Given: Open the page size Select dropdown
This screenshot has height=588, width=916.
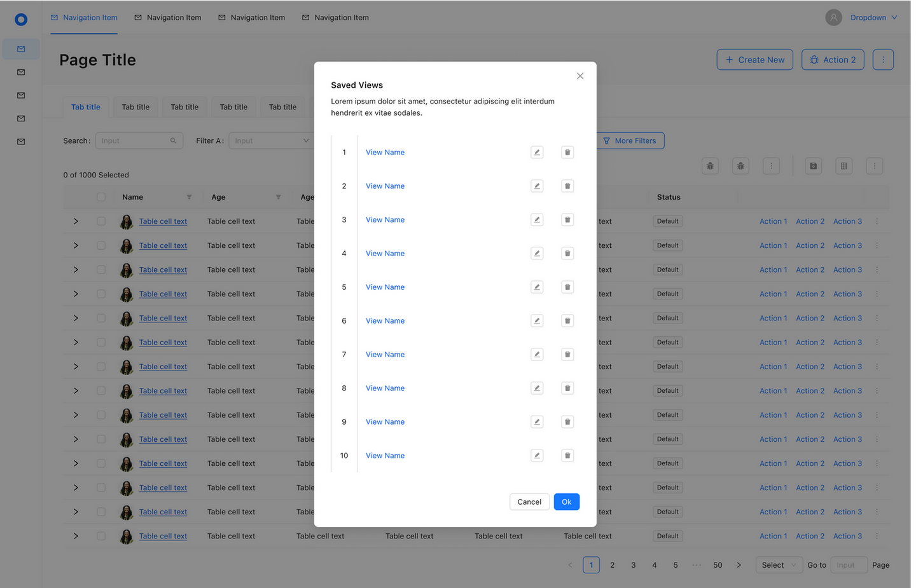Looking at the screenshot, I should [x=779, y=565].
